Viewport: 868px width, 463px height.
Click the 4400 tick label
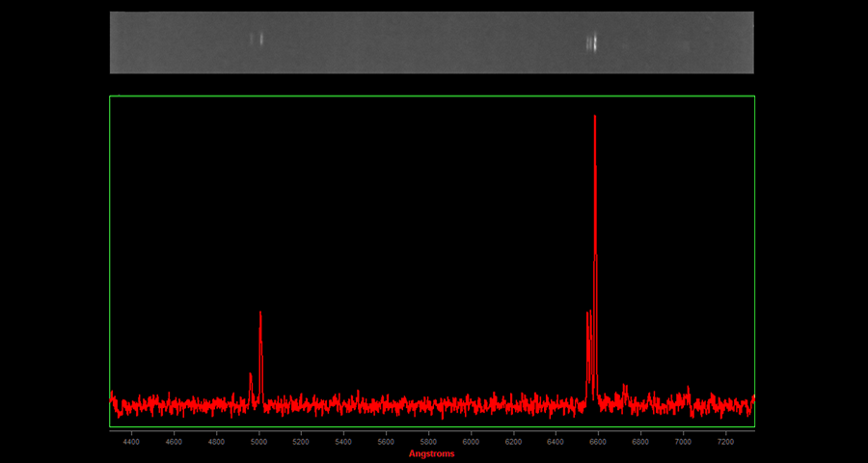(131, 442)
